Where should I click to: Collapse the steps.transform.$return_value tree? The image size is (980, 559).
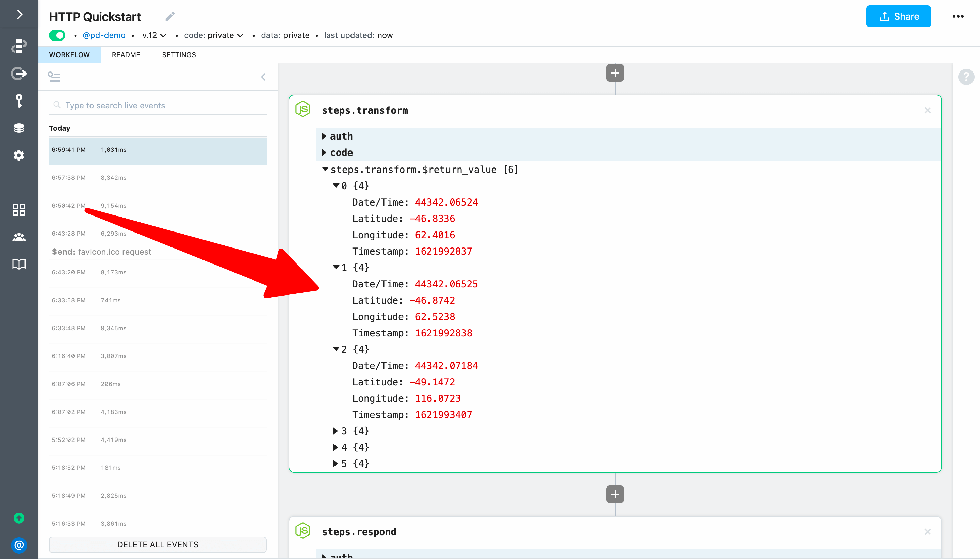pyautogui.click(x=325, y=169)
